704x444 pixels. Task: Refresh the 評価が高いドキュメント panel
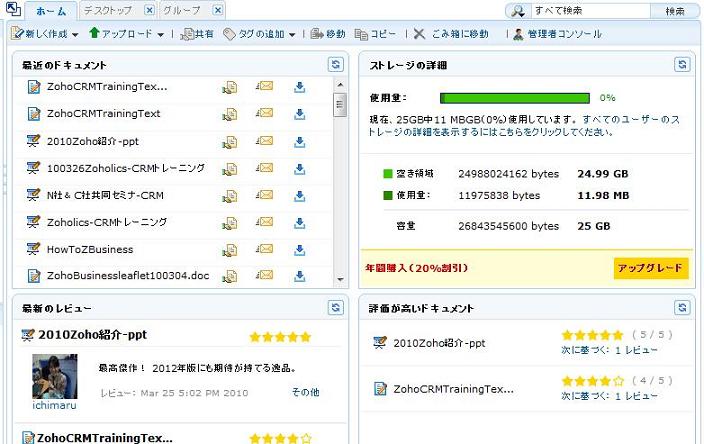tap(682, 308)
